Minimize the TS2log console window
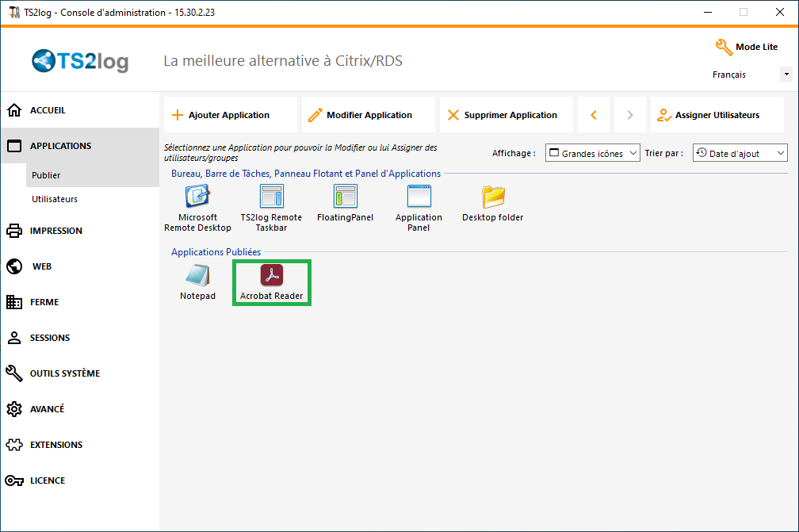 coord(708,12)
